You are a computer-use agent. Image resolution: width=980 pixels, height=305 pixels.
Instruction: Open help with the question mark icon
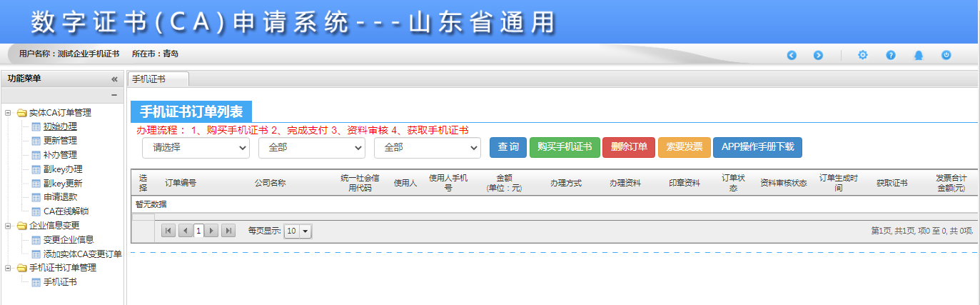(891, 55)
